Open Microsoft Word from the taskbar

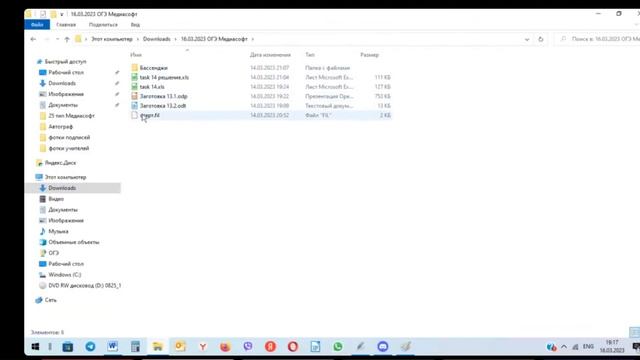coord(113,347)
